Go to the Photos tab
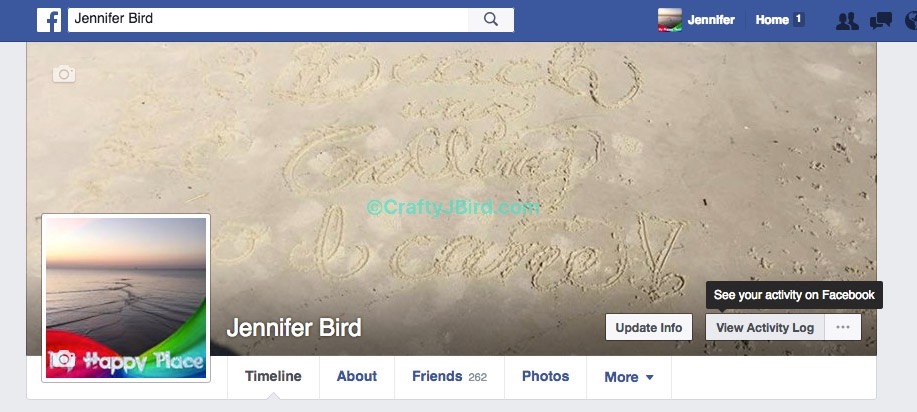 click(545, 377)
